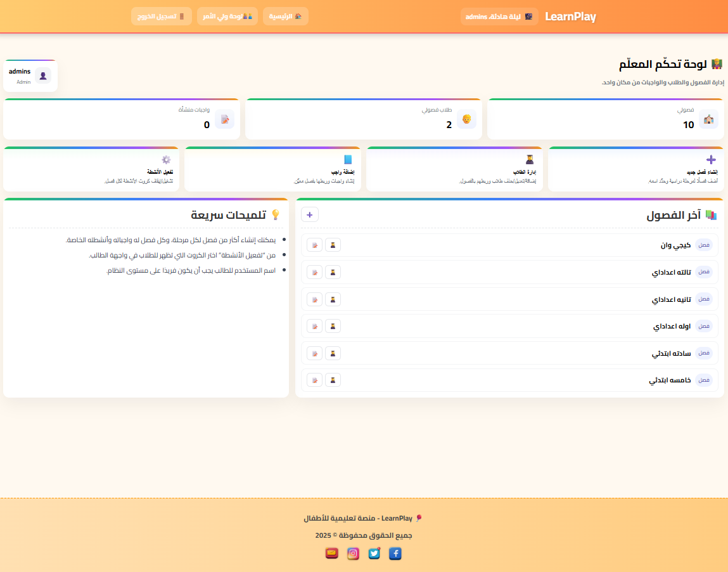The image size is (728, 572).
Task: Click the plus button above the classes list
Action: pos(309,214)
